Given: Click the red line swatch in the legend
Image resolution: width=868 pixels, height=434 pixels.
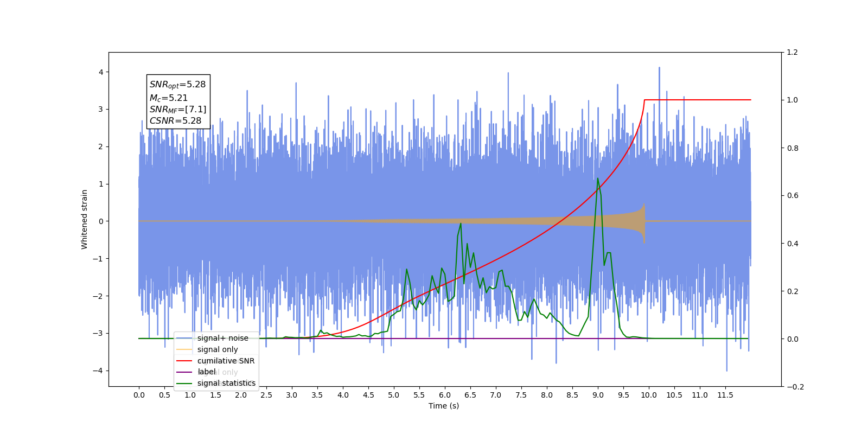Looking at the screenshot, I should 184,361.
